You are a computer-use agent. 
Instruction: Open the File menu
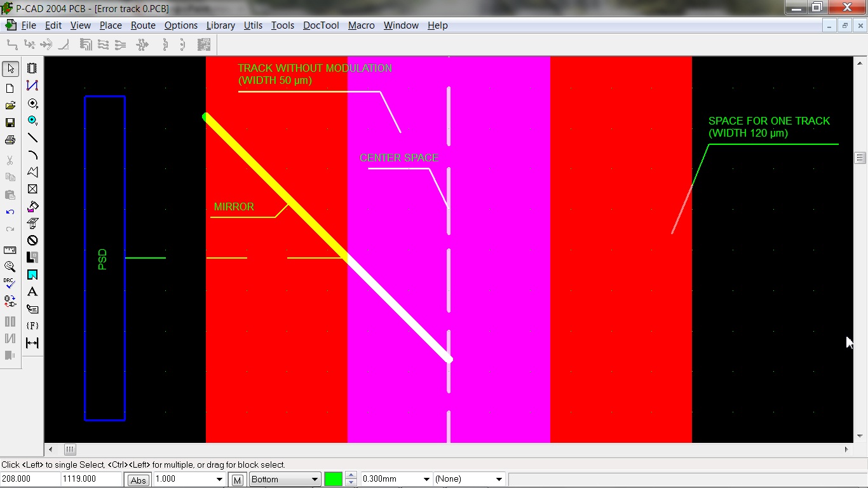(x=29, y=25)
